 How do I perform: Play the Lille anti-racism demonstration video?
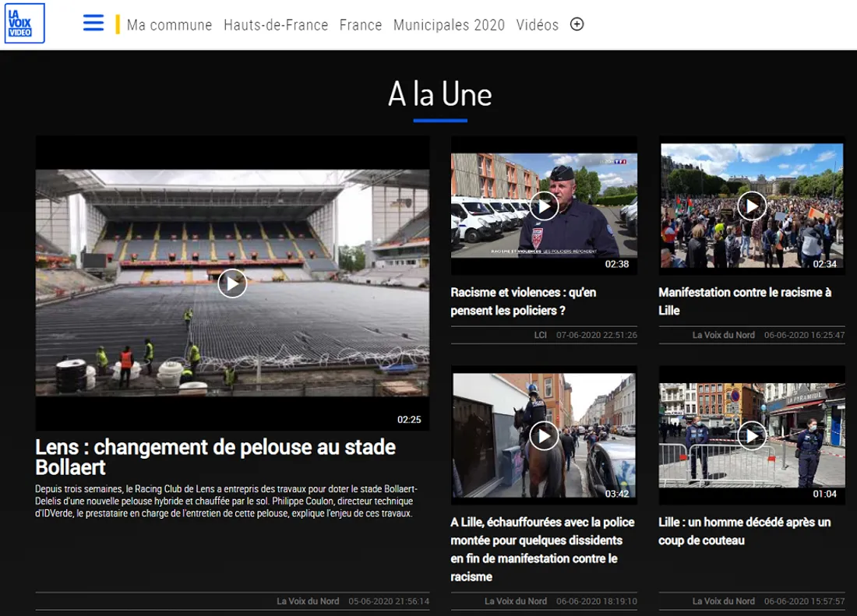752,206
